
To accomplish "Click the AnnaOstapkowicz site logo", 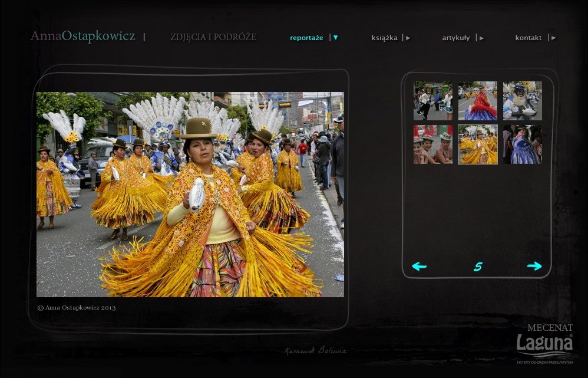I will pyautogui.click(x=83, y=37).
